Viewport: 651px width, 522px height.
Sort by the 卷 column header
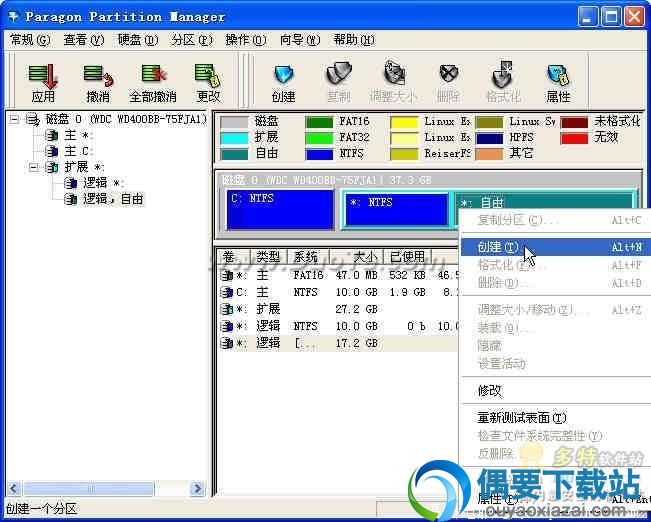tap(234, 257)
